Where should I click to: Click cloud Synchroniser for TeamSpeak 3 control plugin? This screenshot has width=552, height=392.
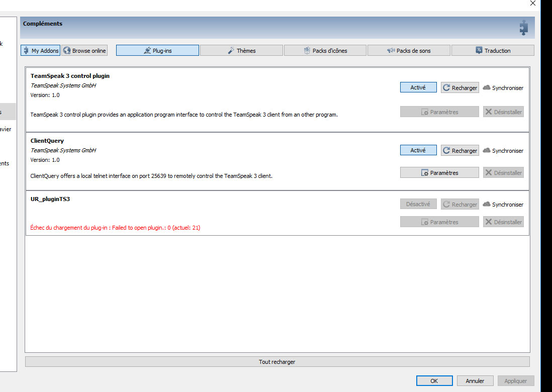coord(503,88)
